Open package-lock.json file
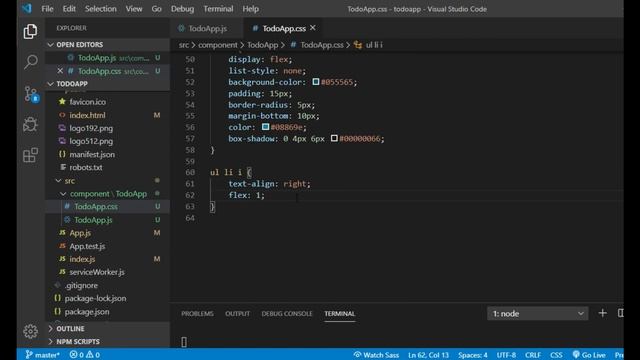The height and width of the screenshot is (360, 640). click(95, 298)
